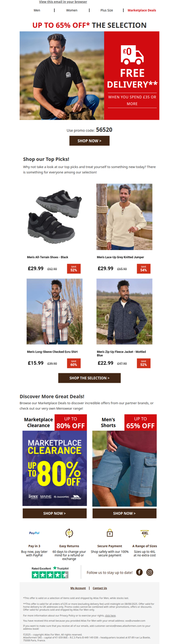Open Marketplace Deals in the top menu
Image resolution: width=179 pixels, height=644 pixels.
pyautogui.click(x=142, y=10)
